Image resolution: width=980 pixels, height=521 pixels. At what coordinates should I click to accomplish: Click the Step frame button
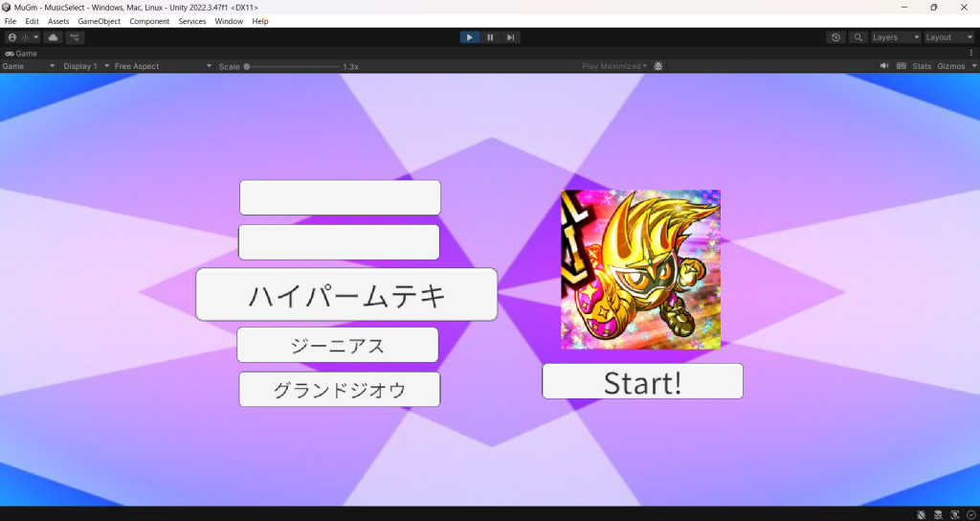point(510,37)
